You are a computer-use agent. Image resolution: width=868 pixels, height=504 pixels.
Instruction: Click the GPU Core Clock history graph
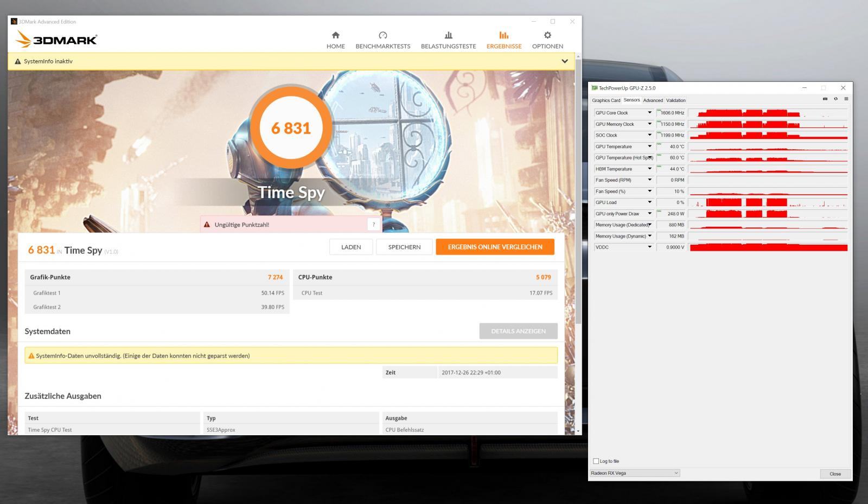click(768, 113)
